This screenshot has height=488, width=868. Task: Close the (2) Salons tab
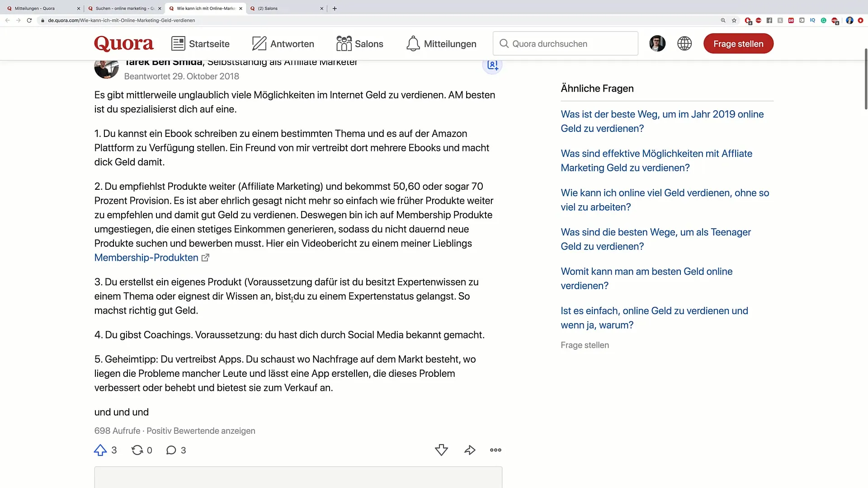coord(322,8)
